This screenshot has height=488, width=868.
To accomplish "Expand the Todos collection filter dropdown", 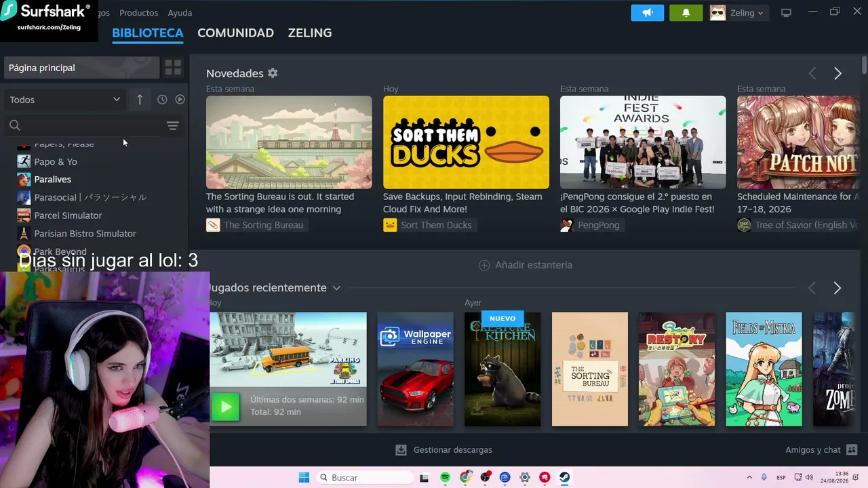I will (64, 100).
